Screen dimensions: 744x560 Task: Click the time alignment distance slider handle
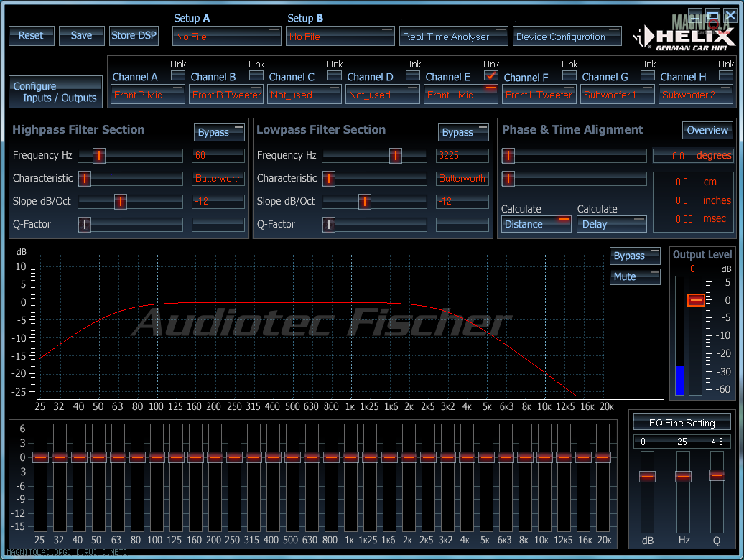(x=508, y=179)
